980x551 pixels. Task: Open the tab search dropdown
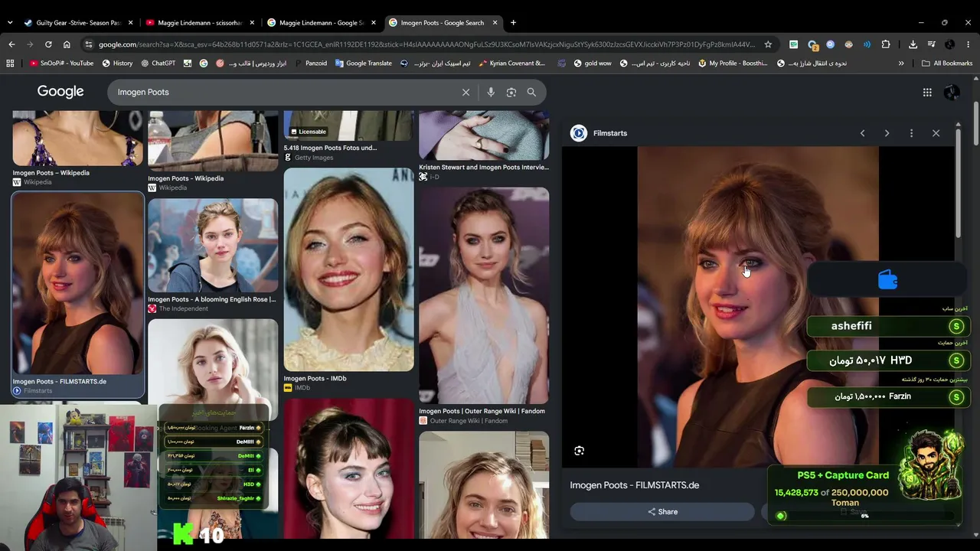pyautogui.click(x=9, y=23)
